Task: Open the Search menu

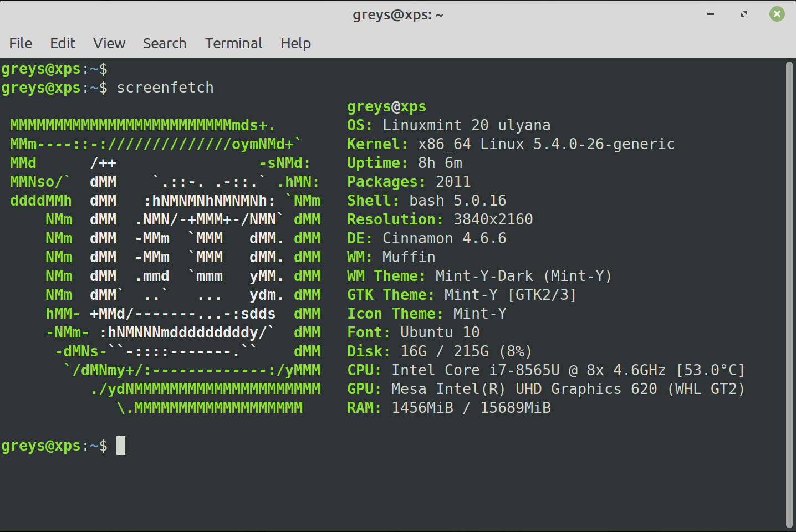Action: click(x=165, y=43)
